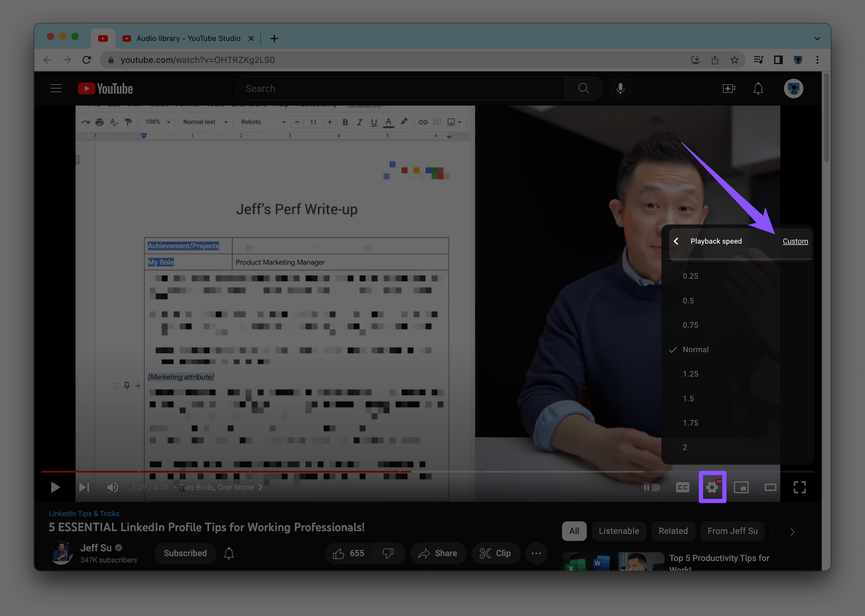Enter fullscreen mode

pyautogui.click(x=800, y=488)
